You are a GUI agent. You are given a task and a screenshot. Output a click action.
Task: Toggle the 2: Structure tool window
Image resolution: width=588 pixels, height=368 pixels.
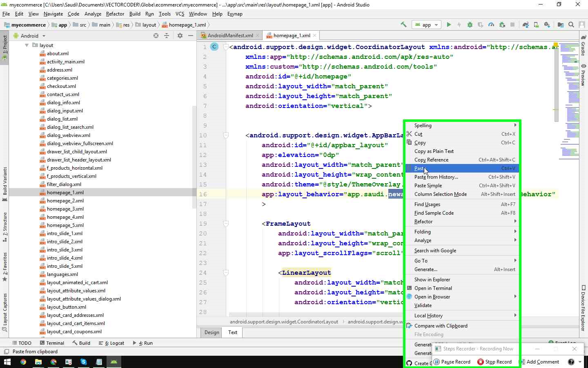(4, 227)
